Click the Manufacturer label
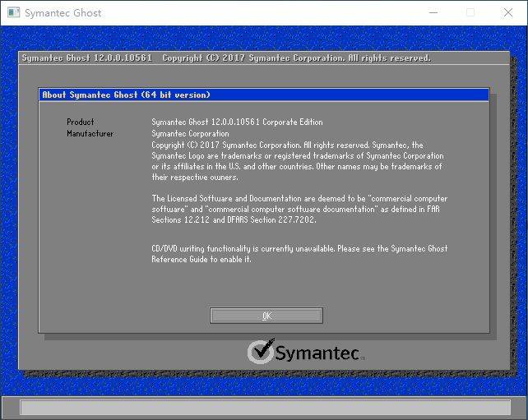Screen dimensions: 528x420 90,133
